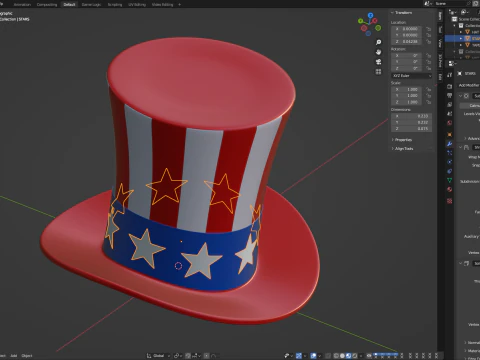This screenshot has height=360, width=480.
Task: Open the Edit tab of the sidebar
Action: [x=440, y=77]
